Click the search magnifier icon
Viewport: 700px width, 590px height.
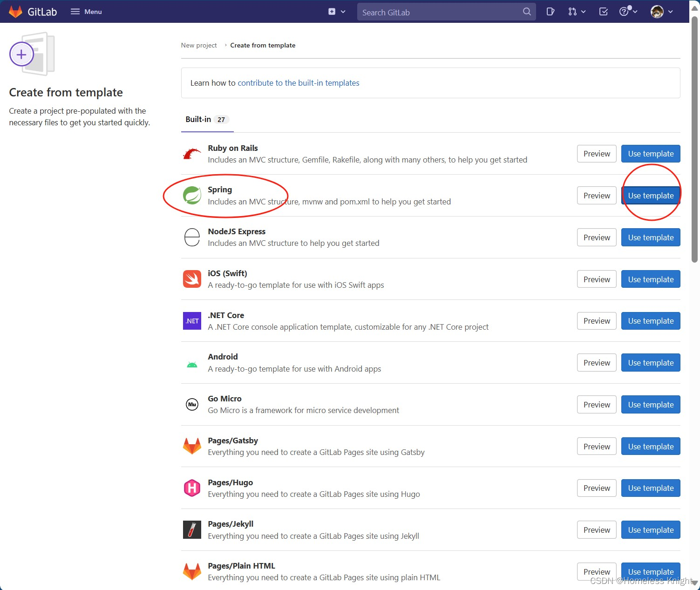point(527,12)
